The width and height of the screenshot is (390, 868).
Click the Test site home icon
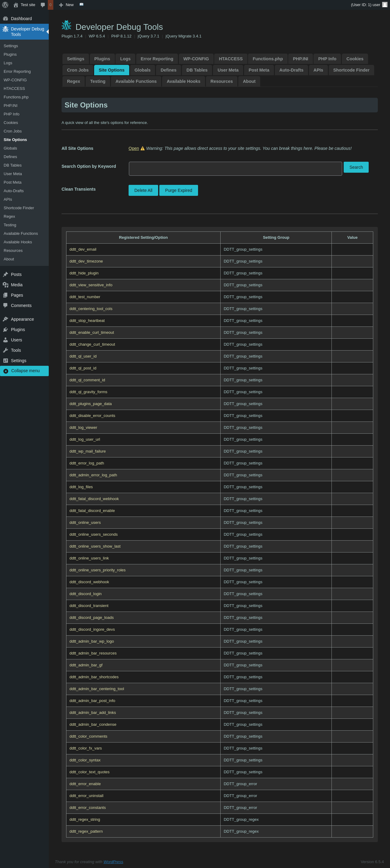tap(16, 5)
